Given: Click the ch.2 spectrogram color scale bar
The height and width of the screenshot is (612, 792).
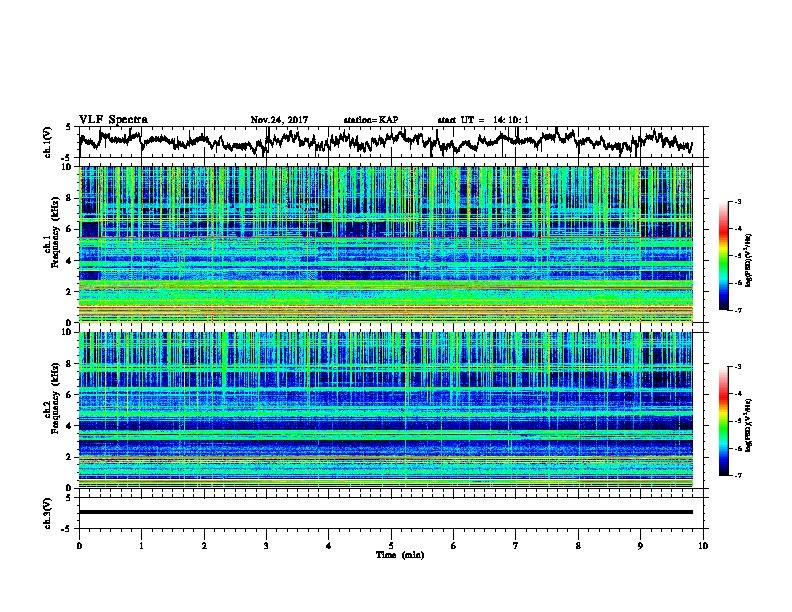Looking at the screenshot, I should 723,421.
